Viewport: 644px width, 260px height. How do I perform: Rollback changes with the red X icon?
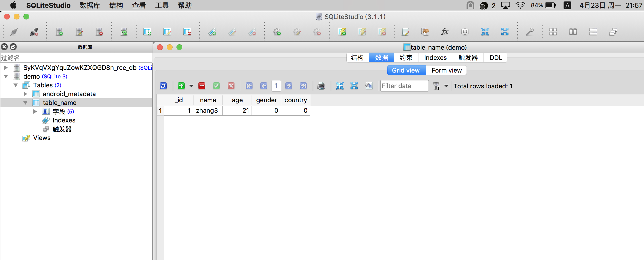tap(231, 86)
